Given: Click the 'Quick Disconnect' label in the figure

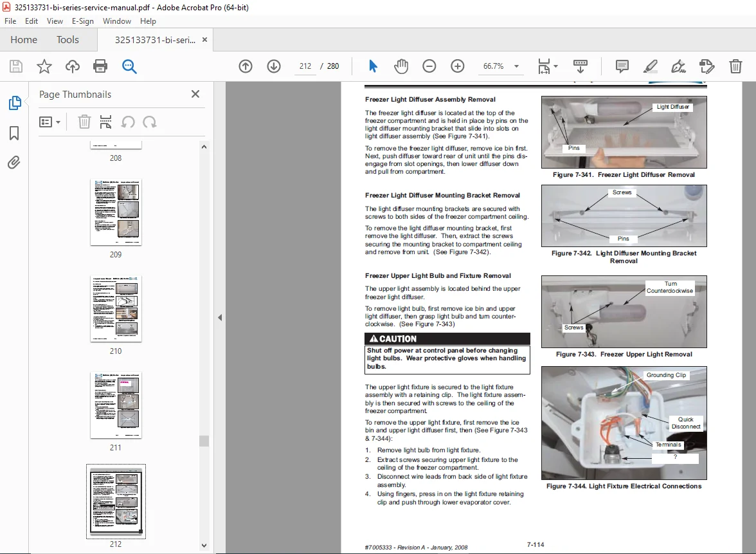Looking at the screenshot, I should point(685,423).
